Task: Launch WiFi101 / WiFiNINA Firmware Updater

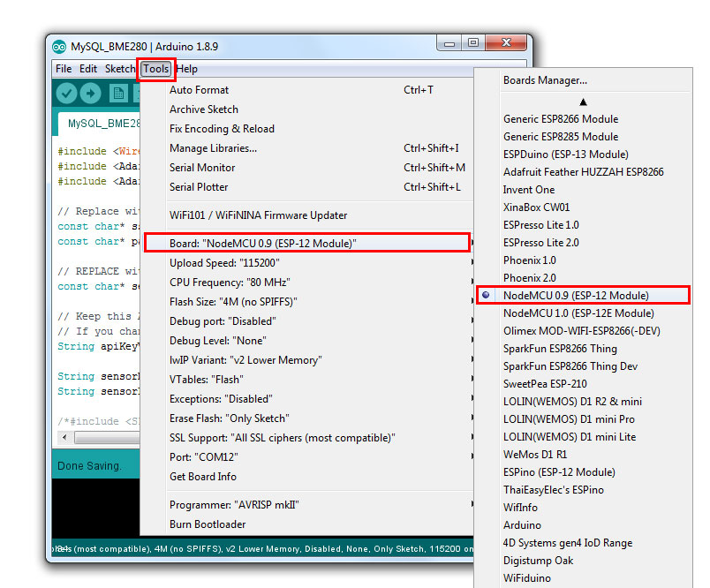Action: (x=308, y=215)
